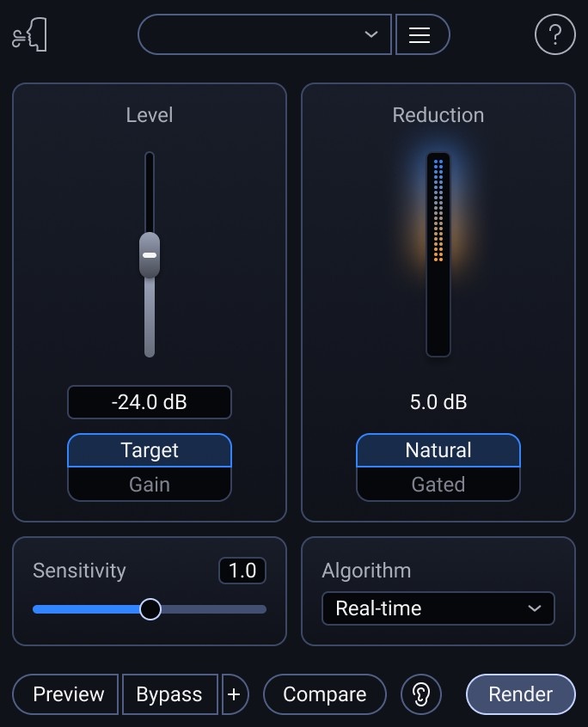This screenshot has width=588, height=727.
Task: Open the preset selection dropdown
Action: pyautogui.click(x=264, y=34)
